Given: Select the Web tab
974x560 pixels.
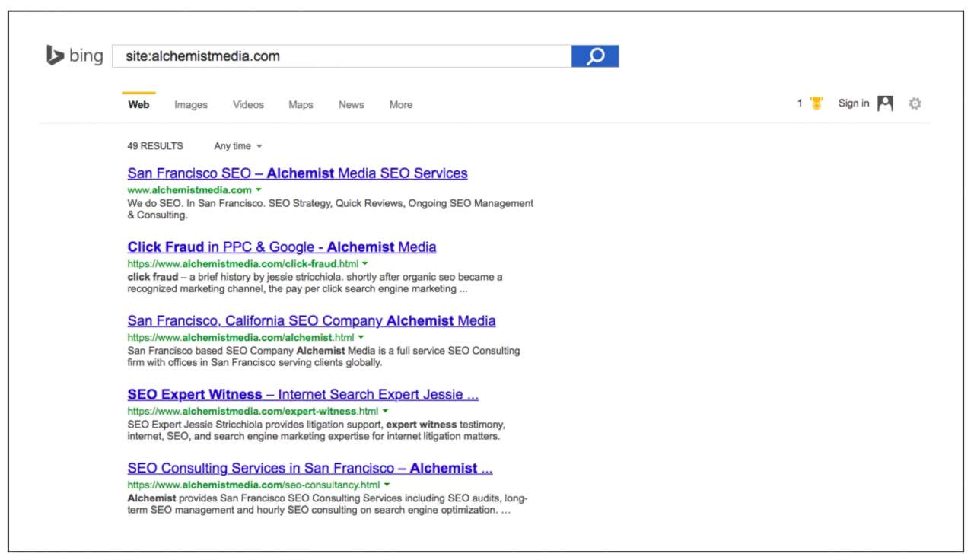Looking at the screenshot, I should tap(138, 105).
